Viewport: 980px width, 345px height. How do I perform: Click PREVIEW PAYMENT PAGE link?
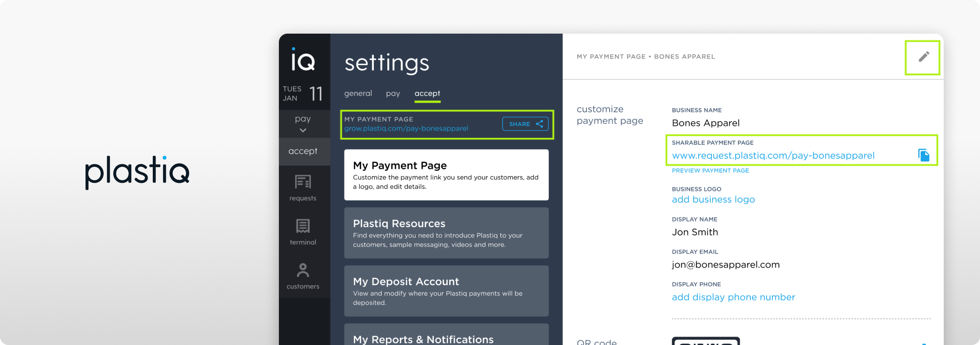(x=710, y=171)
